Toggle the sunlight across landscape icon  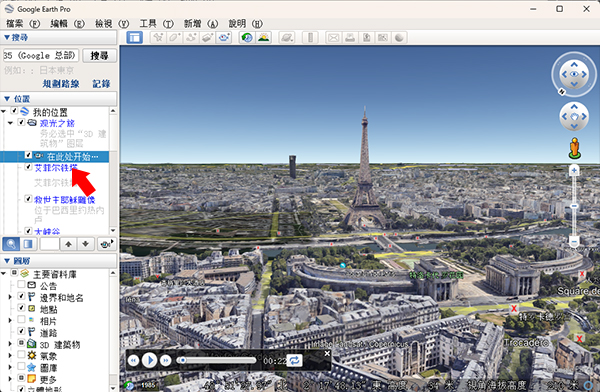(x=264, y=38)
